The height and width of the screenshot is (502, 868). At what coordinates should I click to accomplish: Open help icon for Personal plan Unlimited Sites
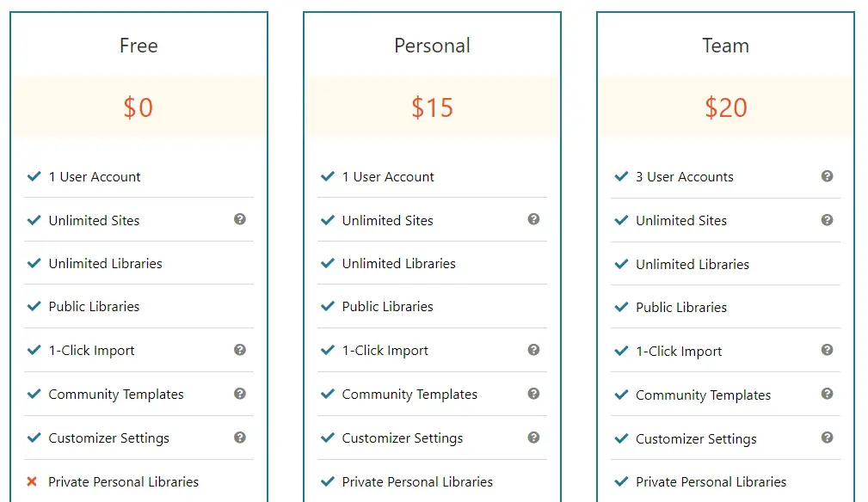point(533,219)
